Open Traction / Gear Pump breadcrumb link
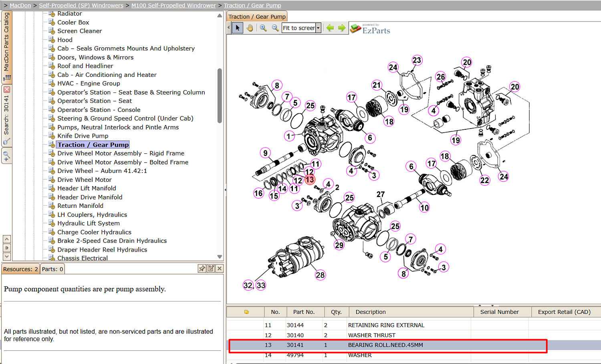601x364 pixels. pyautogui.click(x=252, y=5)
